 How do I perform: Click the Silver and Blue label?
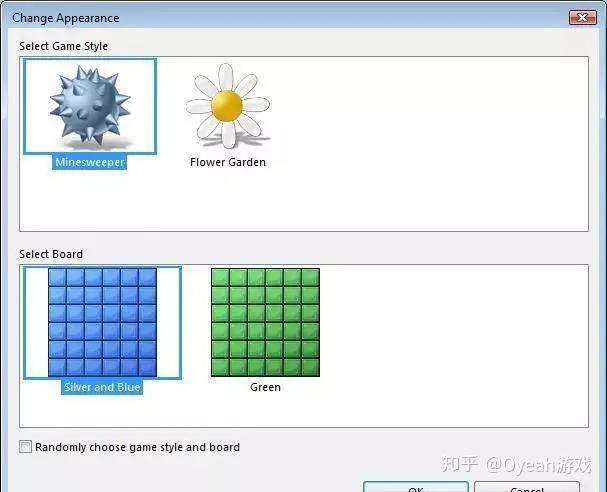(x=102, y=387)
